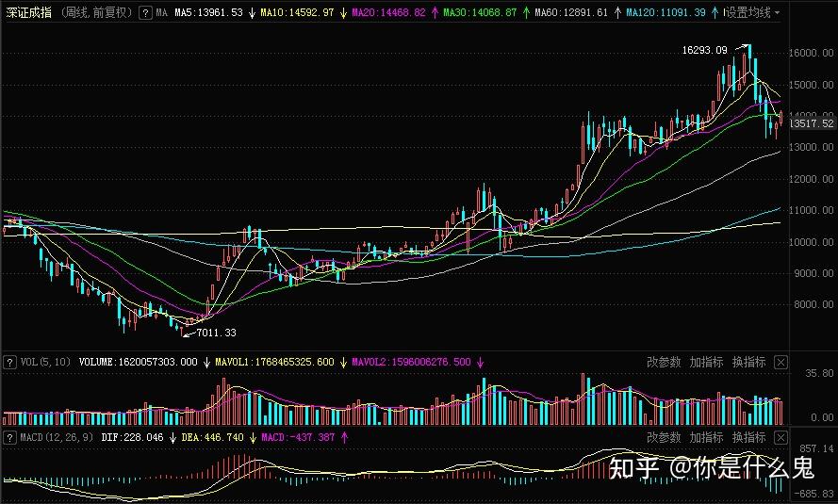
Task: Close the MACD indicator panel
Action: (x=780, y=438)
